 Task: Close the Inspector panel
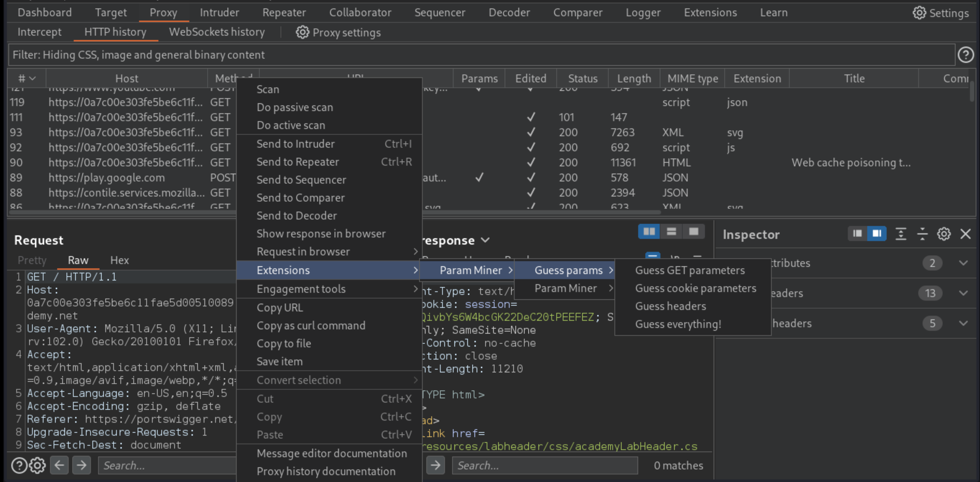pyautogui.click(x=965, y=234)
